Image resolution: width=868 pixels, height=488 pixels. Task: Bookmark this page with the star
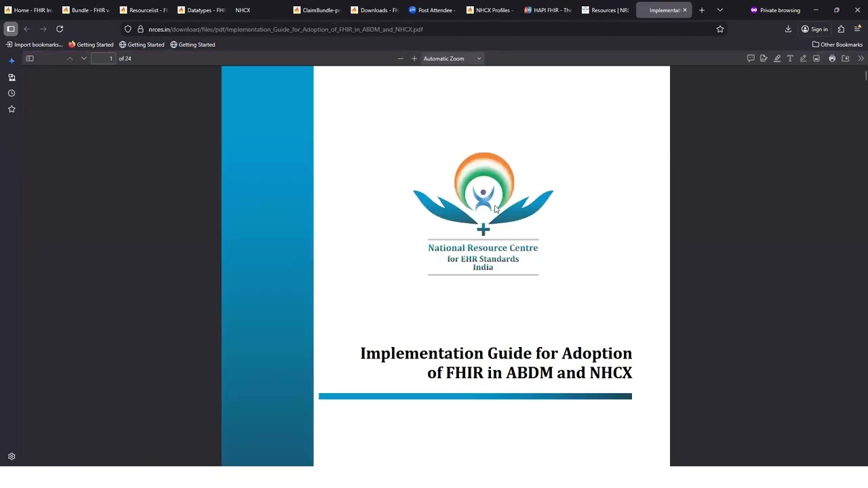tap(720, 29)
